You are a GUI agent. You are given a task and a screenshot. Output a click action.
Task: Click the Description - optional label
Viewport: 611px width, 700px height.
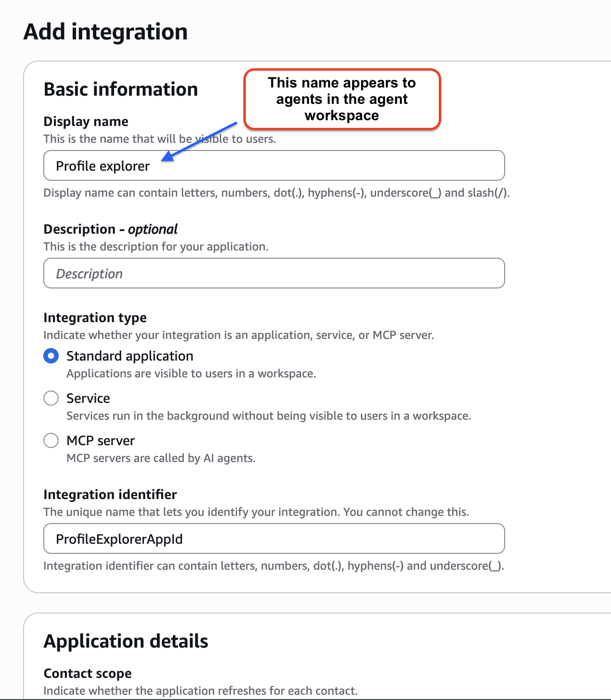click(x=110, y=229)
